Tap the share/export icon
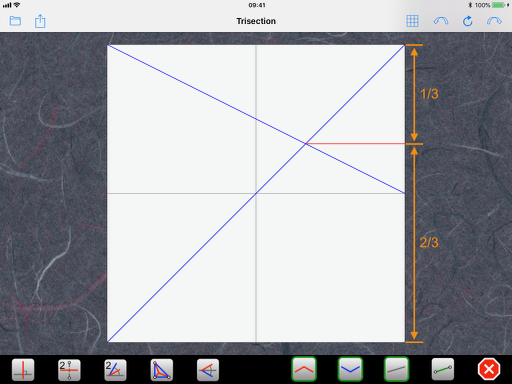Image resolution: width=512 pixels, height=384 pixels. pyautogui.click(x=40, y=21)
